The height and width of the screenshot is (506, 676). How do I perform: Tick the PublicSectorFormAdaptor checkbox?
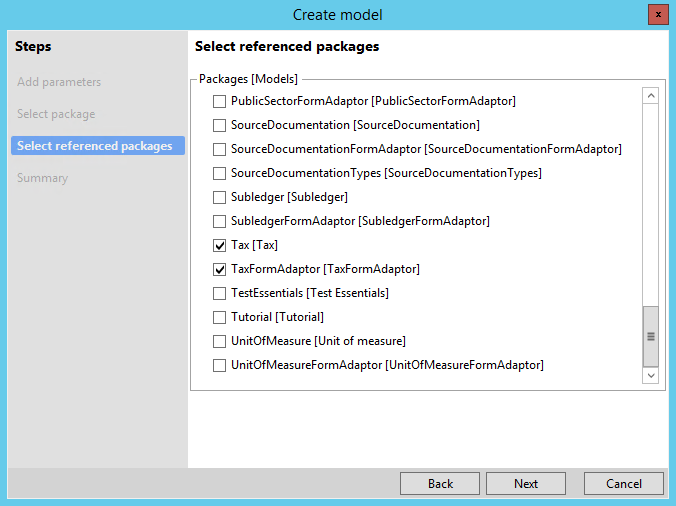tap(219, 101)
